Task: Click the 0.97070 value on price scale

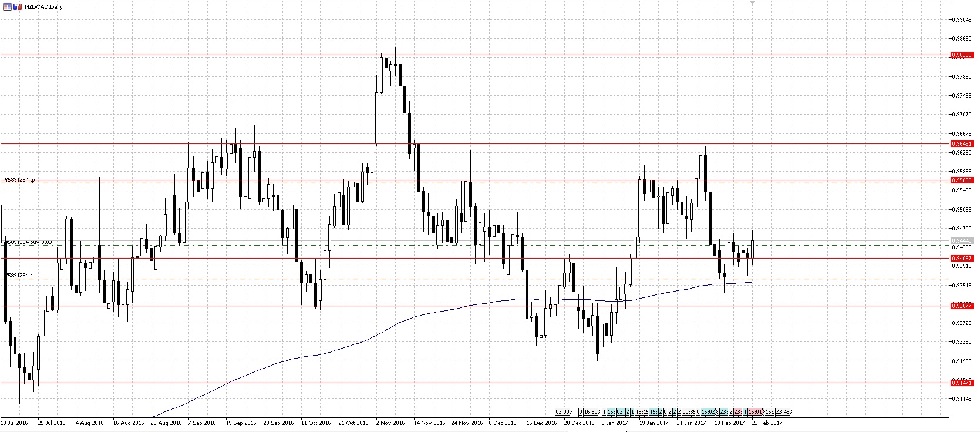Action: [963, 115]
